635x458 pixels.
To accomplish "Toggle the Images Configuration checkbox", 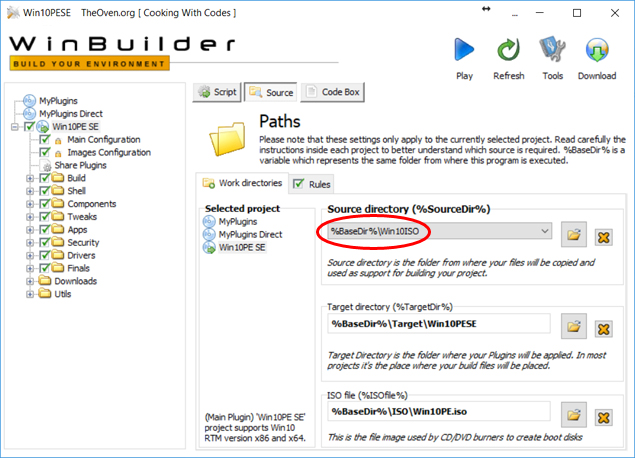I will click(45, 153).
